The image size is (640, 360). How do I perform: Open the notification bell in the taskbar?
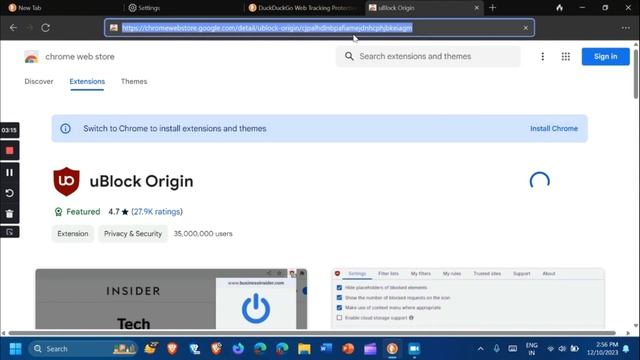[x=626, y=349]
